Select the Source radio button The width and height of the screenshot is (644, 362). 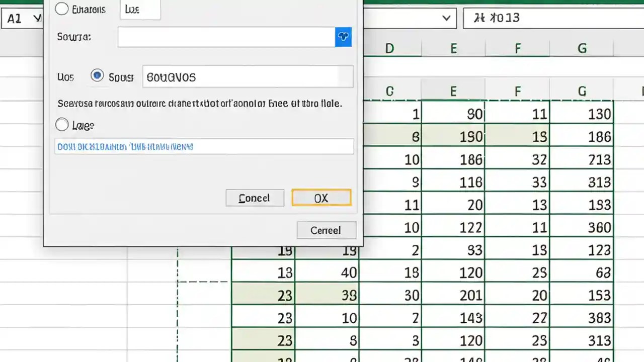click(x=97, y=75)
